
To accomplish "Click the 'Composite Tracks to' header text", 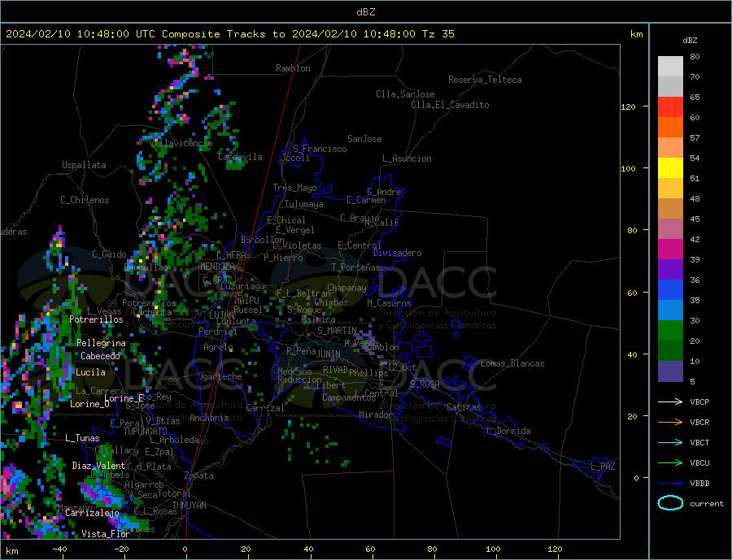I will point(223,34).
